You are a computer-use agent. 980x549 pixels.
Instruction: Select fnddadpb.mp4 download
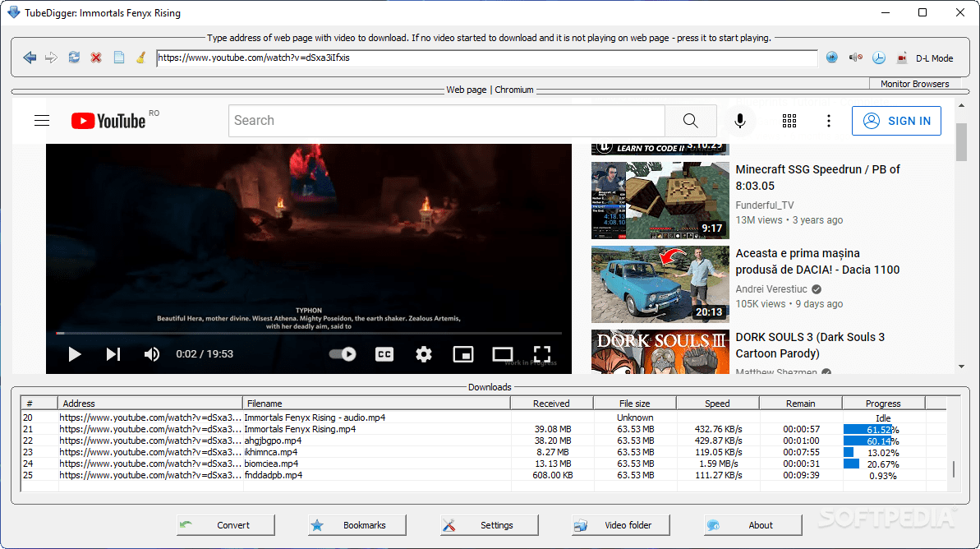[483, 475]
